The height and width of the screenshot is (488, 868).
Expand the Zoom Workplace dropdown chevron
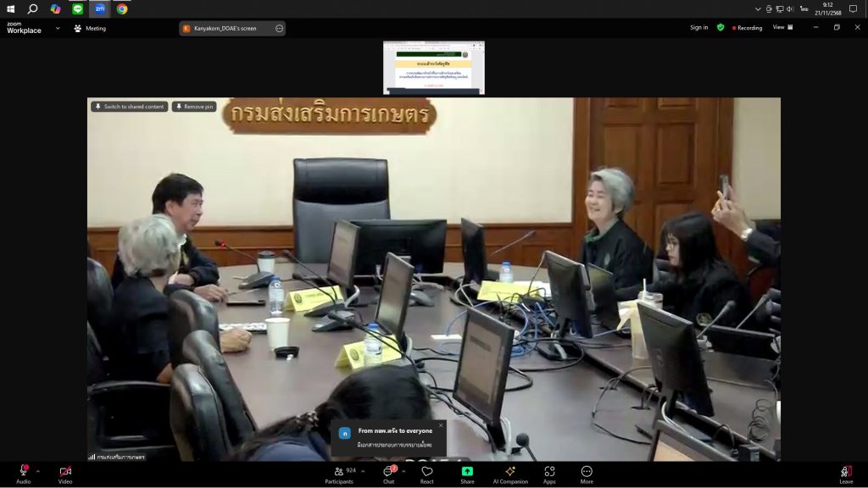point(58,28)
